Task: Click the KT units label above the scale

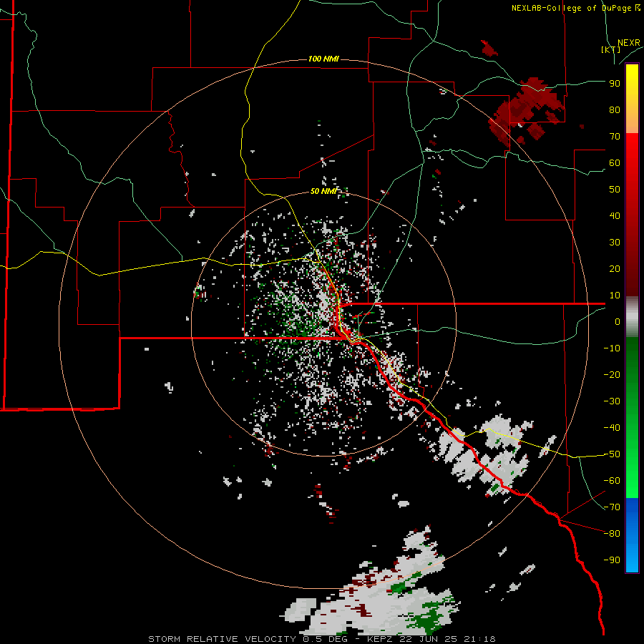Action: point(611,49)
